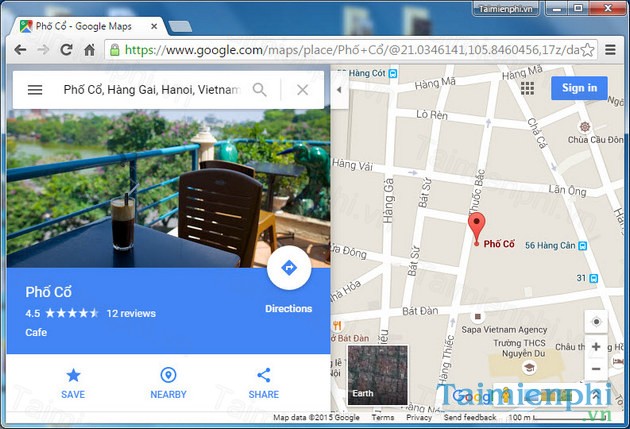The image size is (630, 429).
Task: Open the Privacy link
Action: pyautogui.click(x=419, y=417)
